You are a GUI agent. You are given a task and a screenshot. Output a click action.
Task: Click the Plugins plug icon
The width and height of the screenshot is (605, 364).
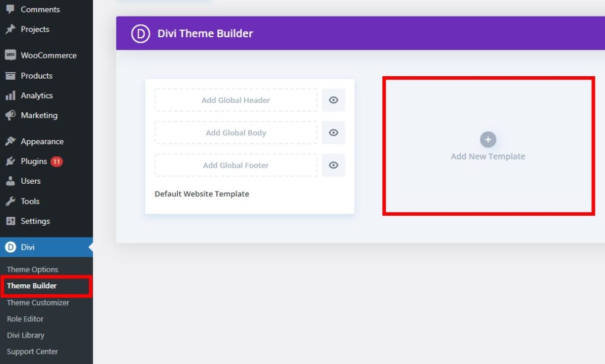tap(11, 161)
